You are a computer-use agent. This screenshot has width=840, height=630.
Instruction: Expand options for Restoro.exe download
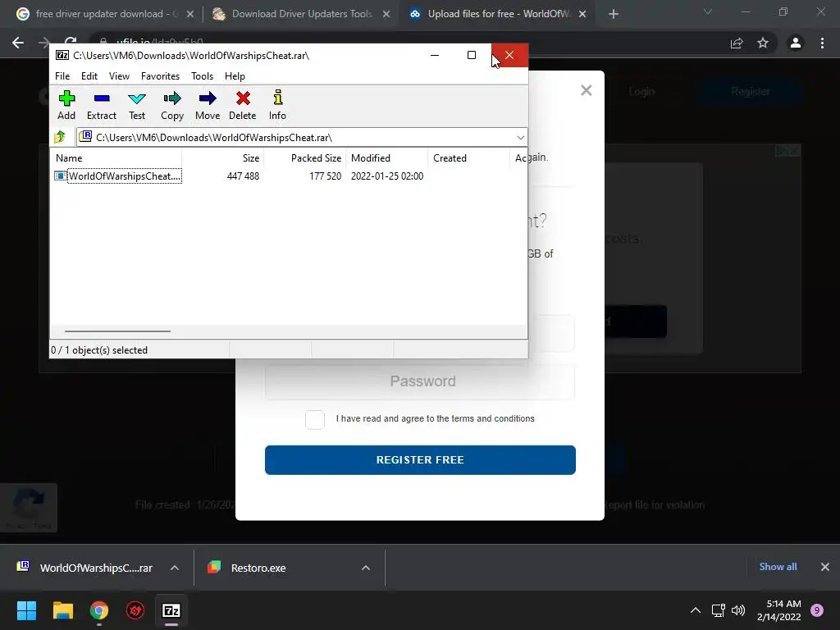(366, 568)
